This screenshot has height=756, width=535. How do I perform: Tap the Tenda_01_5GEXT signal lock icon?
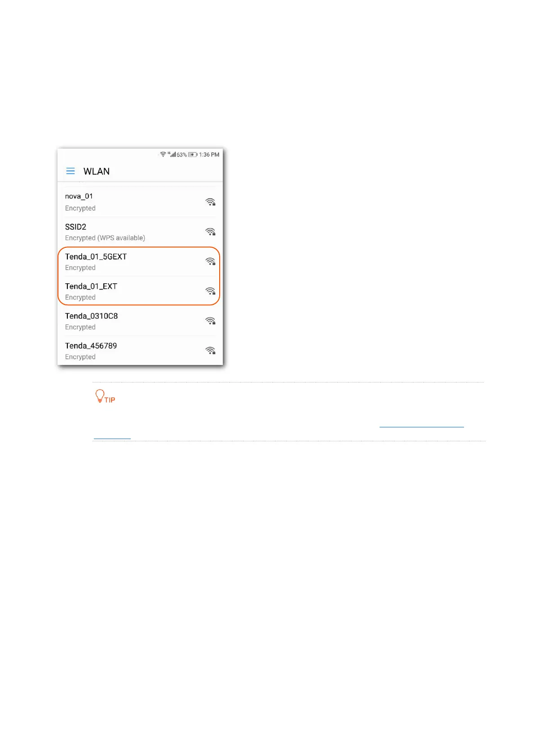(210, 261)
